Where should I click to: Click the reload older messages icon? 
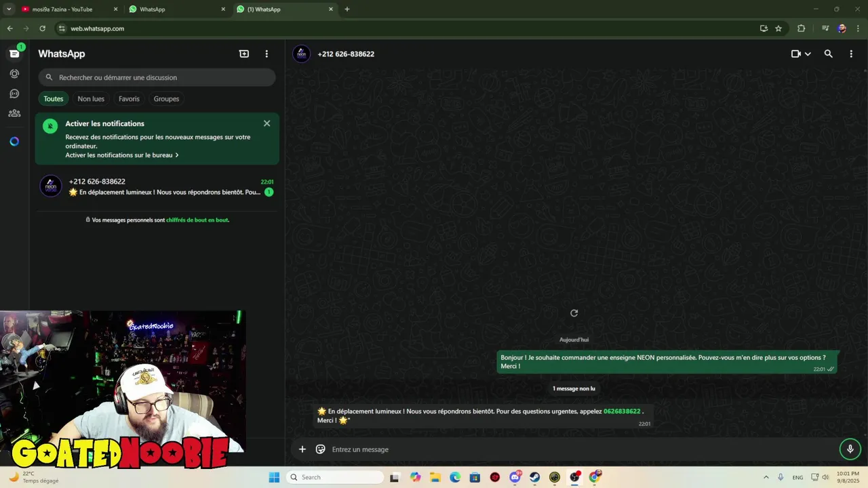[574, 313]
